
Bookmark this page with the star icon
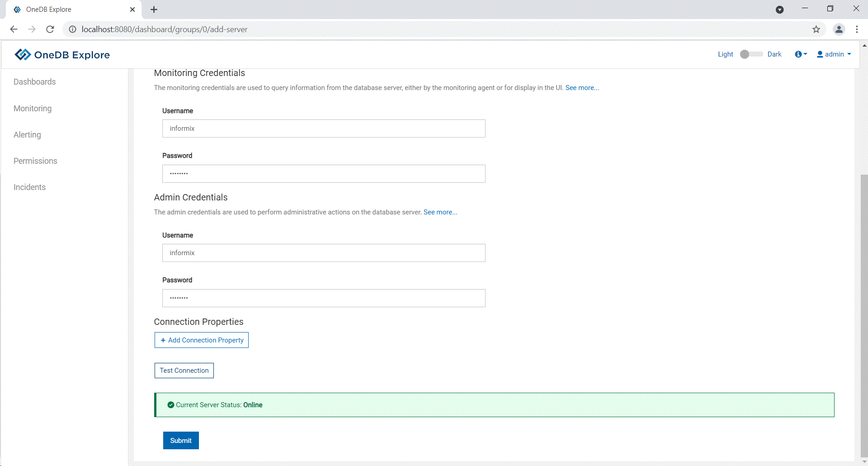coord(816,29)
